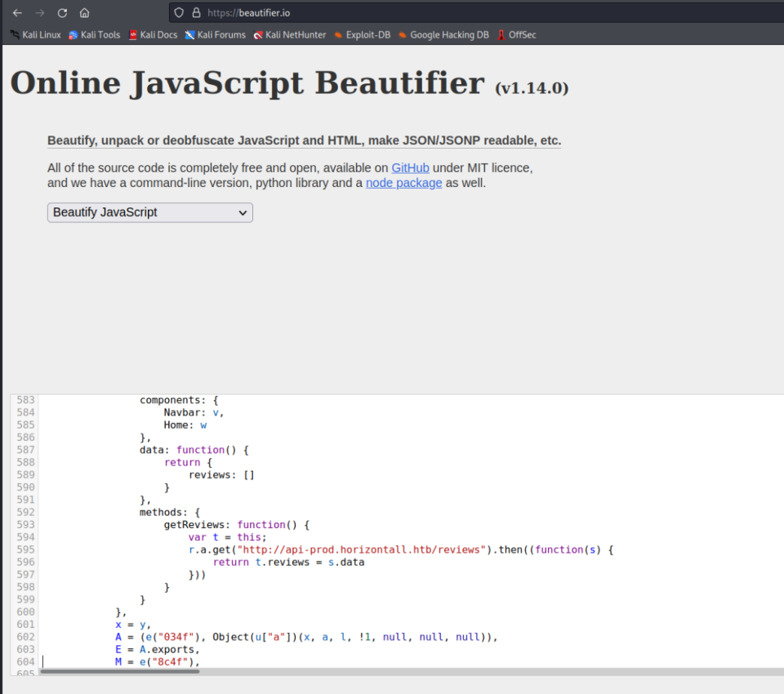Open the Exploit-DB bookmark
Viewport: 784px width, 694px height.
(362, 35)
